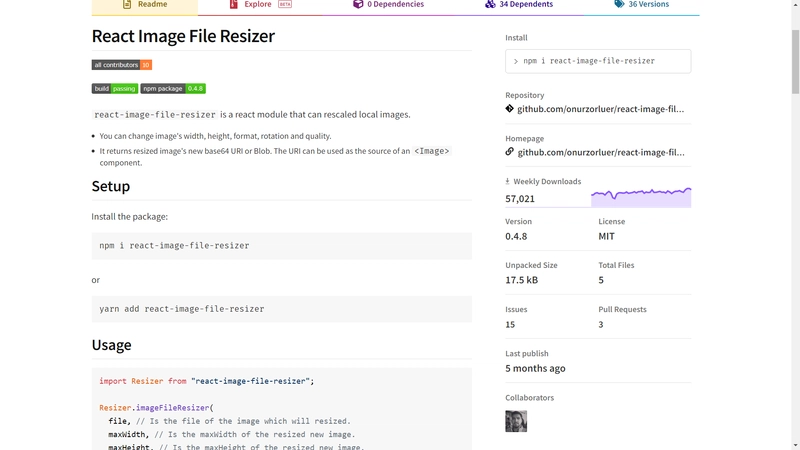Click the build passing badge
Viewport: 800px width, 450px height.
[x=115, y=88]
